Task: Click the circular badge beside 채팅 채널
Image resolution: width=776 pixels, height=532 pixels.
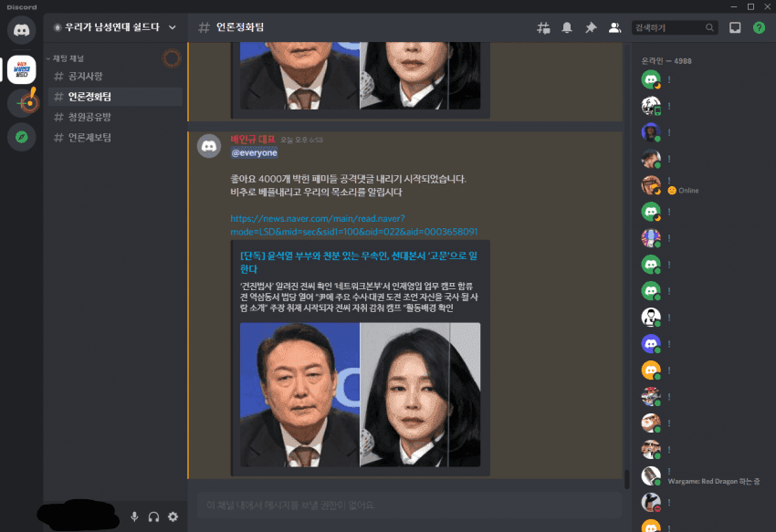Action: 172,58
